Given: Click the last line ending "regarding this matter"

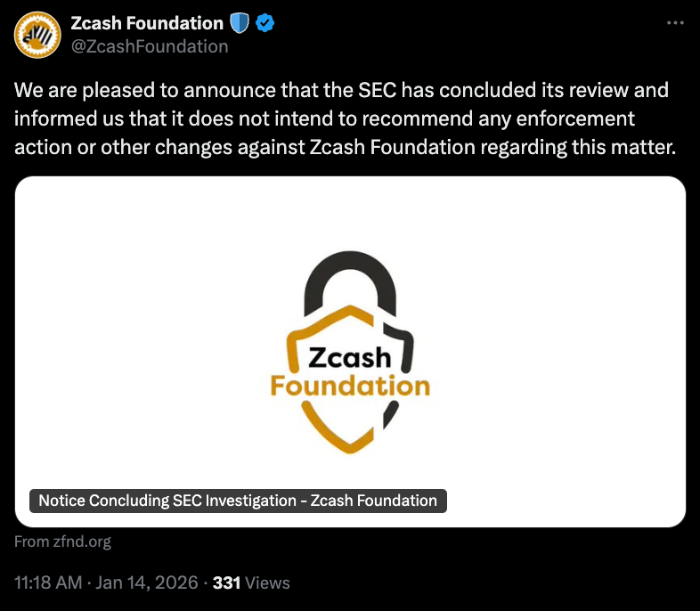Looking at the screenshot, I should [346, 146].
